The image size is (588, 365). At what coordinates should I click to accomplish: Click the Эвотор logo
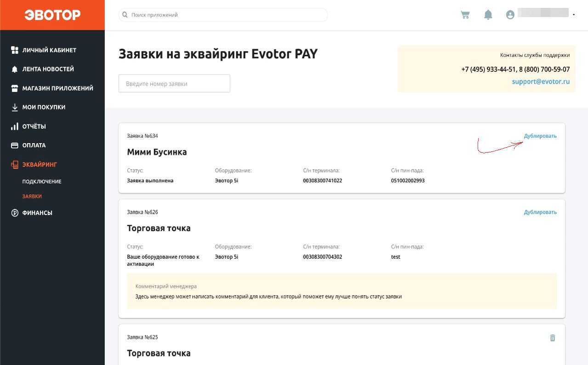pos(52,15)
